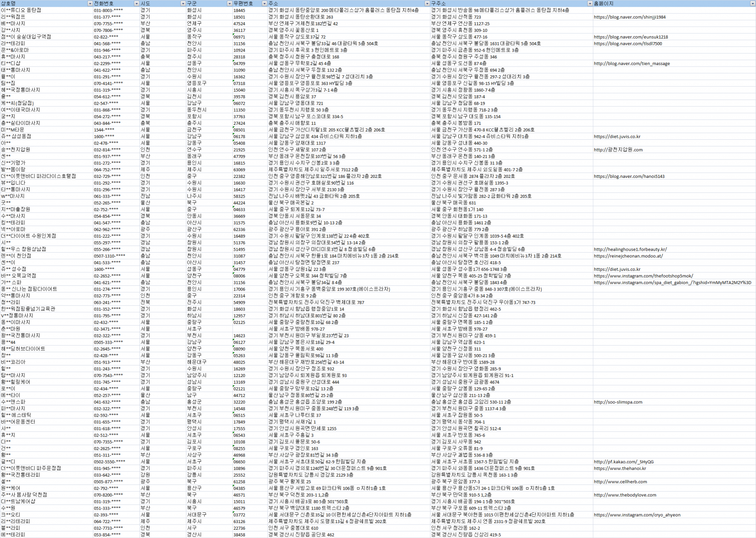
Task: Open the 구군 column filter dropdown
Action: pyautogui.click(x=229, y=4)
